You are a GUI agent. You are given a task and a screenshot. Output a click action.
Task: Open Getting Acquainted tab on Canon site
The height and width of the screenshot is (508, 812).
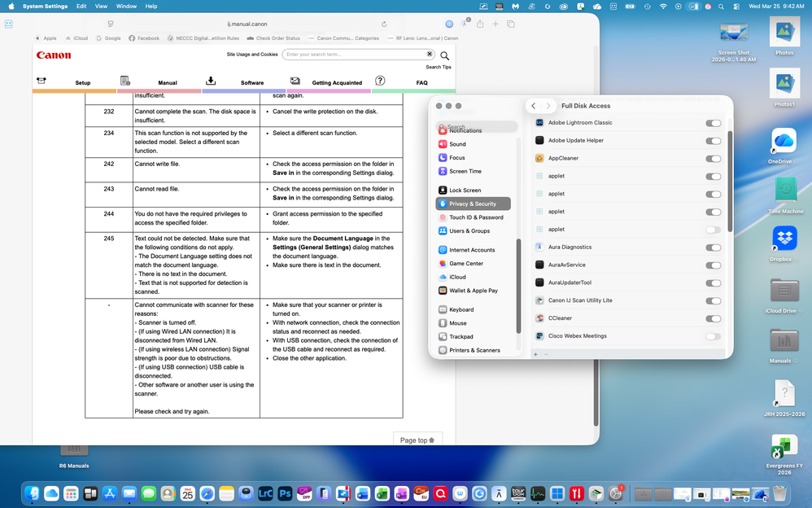tap(329, 82)
